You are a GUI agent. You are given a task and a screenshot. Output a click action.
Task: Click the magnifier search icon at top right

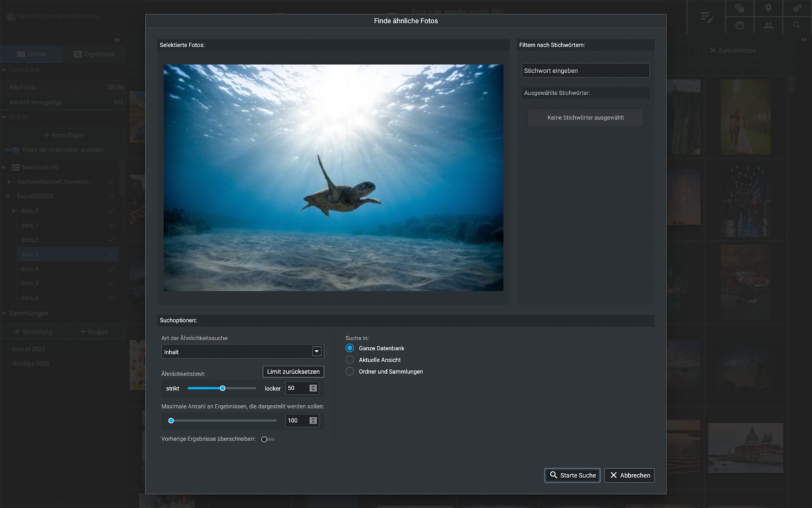pos(797,26)
